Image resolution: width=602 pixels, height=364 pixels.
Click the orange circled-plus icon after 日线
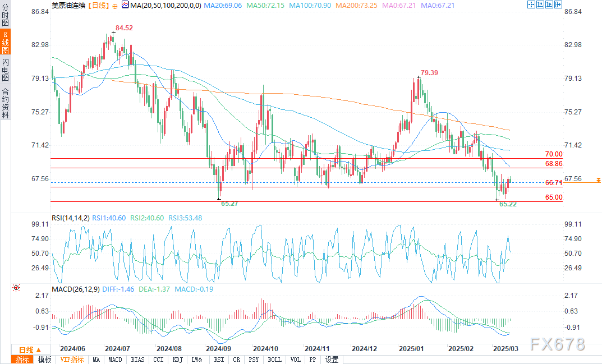(115, 6)
